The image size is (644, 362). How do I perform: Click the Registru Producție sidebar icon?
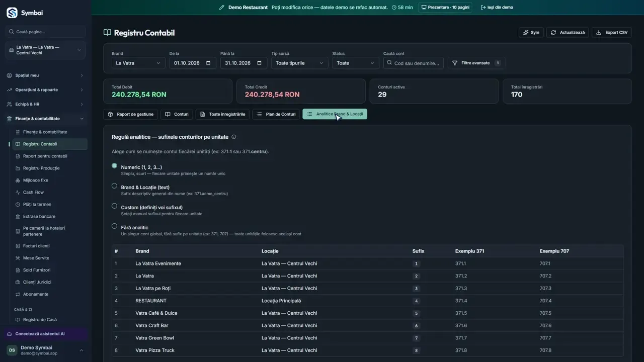coord(18,168)
